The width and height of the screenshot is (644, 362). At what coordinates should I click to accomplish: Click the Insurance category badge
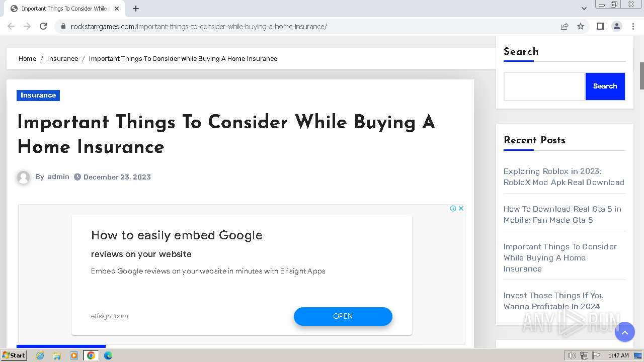click(38, 95)
